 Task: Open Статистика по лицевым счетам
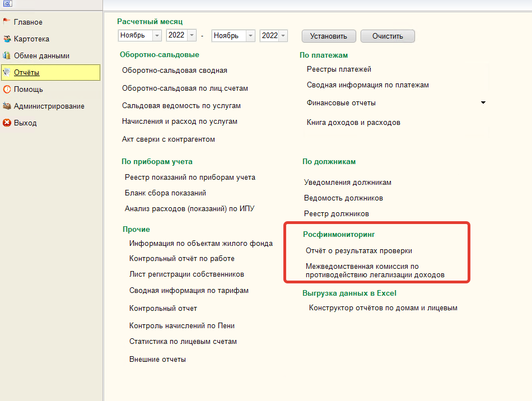[x=183, y=342]
